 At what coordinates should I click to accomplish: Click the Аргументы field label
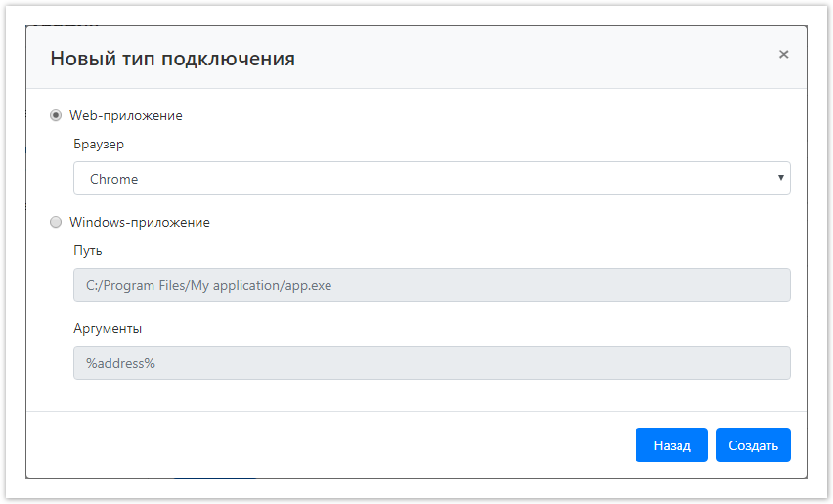point(108,328)
